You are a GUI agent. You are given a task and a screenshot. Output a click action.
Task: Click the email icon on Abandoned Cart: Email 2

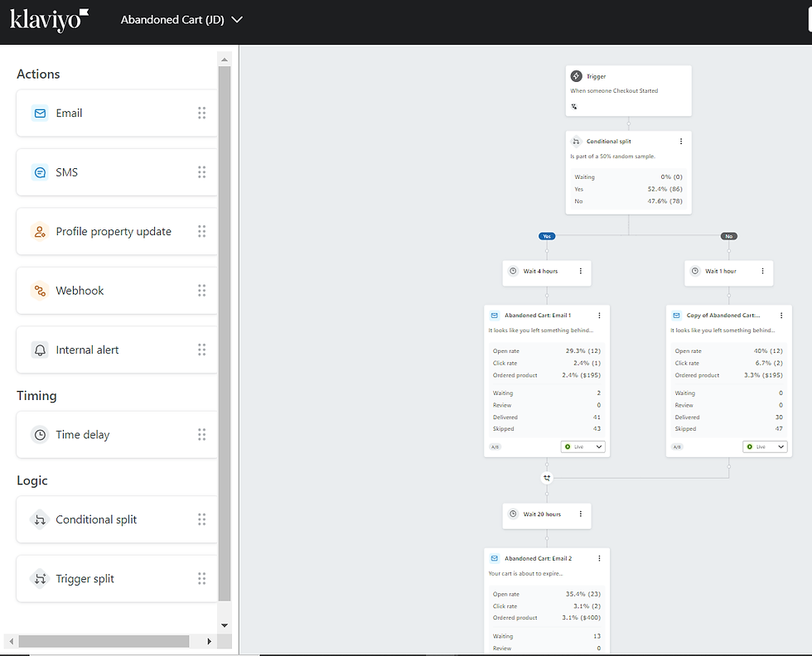(x=495, y=558)
